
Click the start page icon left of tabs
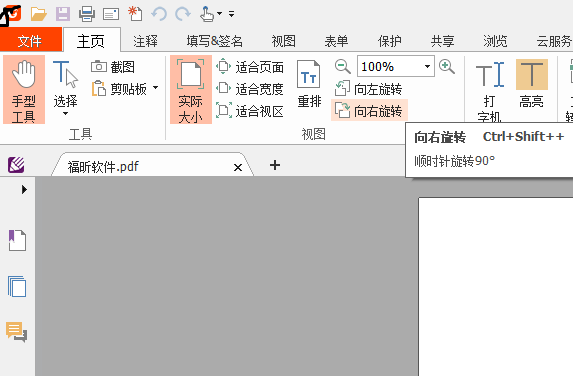pos(16,165)
